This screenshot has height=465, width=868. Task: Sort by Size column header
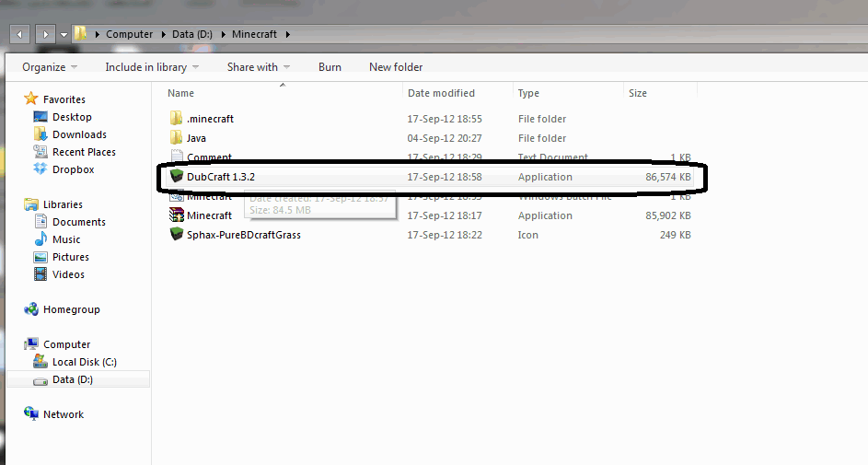637,93
